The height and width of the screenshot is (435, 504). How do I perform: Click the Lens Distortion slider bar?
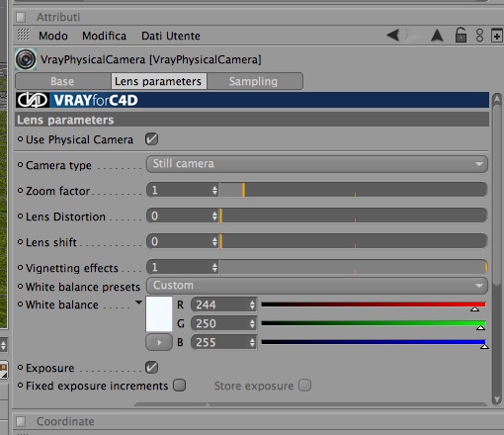[x=354, y=216]
